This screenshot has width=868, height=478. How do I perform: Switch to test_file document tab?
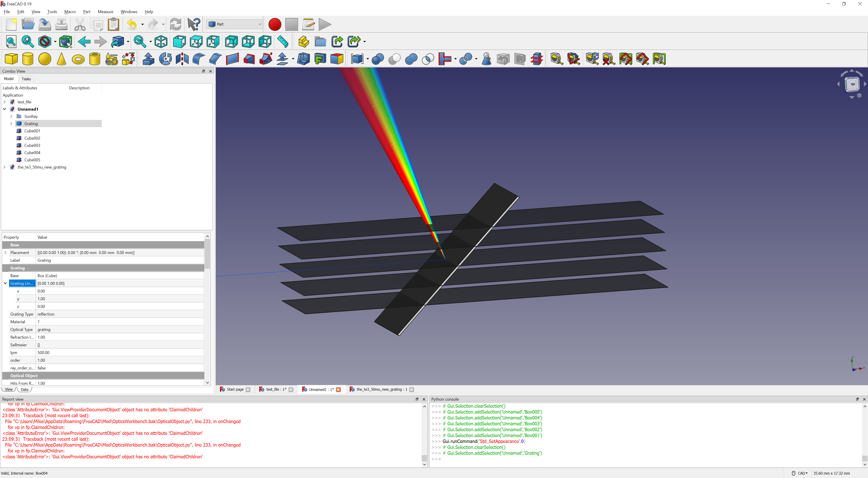(x=275, y=389)
